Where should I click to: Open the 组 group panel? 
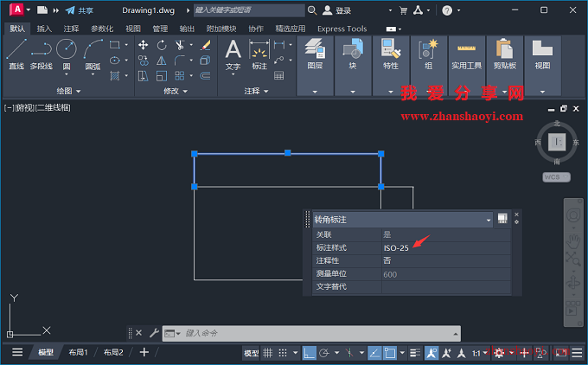(428, 54)
